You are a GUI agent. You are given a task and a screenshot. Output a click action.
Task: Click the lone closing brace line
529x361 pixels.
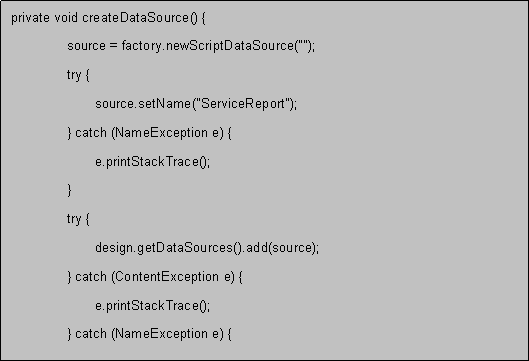69,190
